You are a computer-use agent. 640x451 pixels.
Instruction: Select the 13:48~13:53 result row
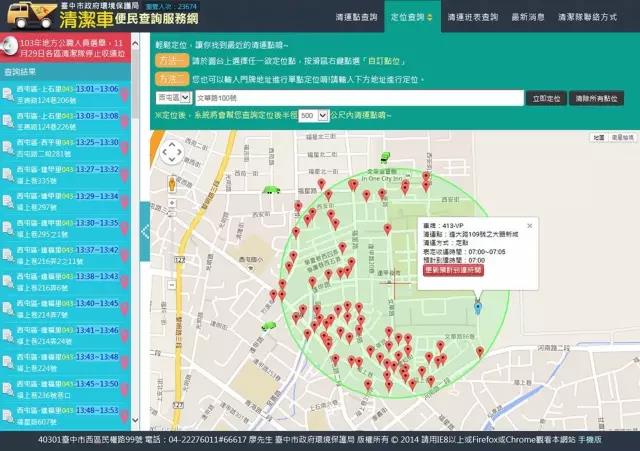tap(65, 416)
